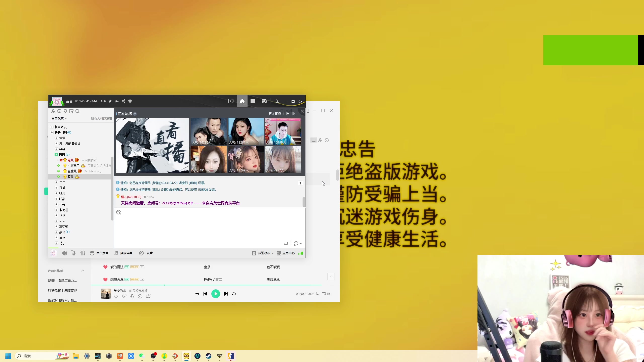Skip to the next song
The width and height of the screenshot is (644, 362).
click(x=226, y=294)
